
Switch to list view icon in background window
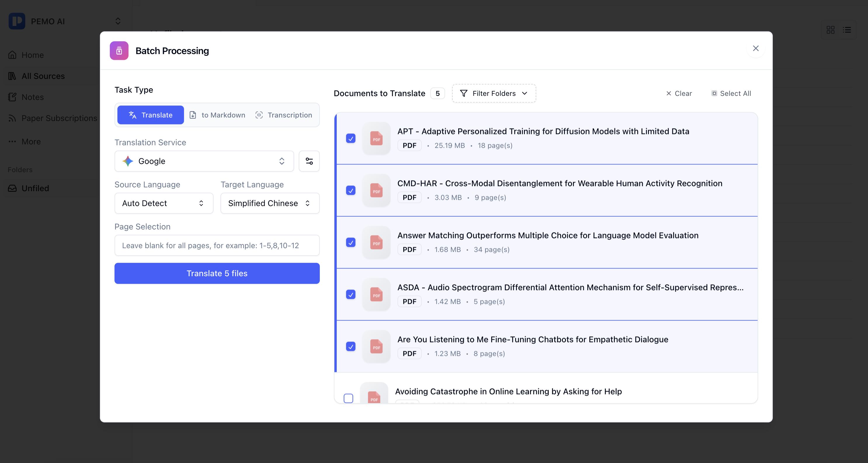click(x=847, y=30)
